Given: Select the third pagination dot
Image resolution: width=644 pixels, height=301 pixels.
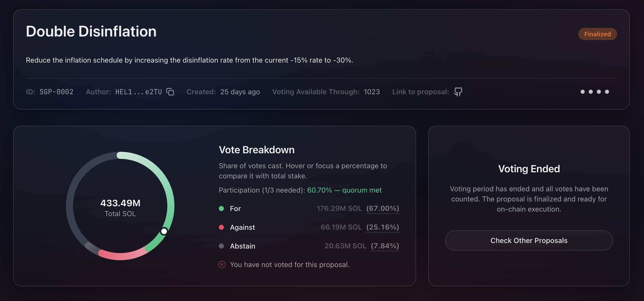Looking at the screenshot, I should click(599, 92).
